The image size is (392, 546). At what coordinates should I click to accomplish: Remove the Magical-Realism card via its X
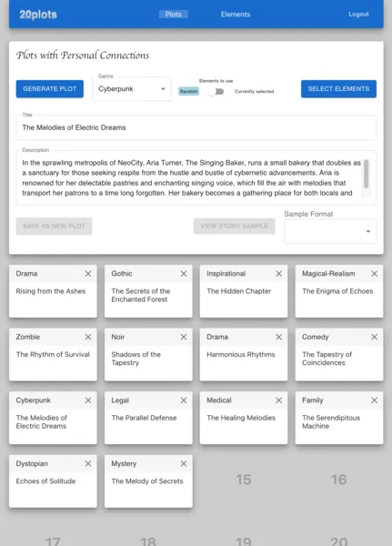click(x=374, y=274)
